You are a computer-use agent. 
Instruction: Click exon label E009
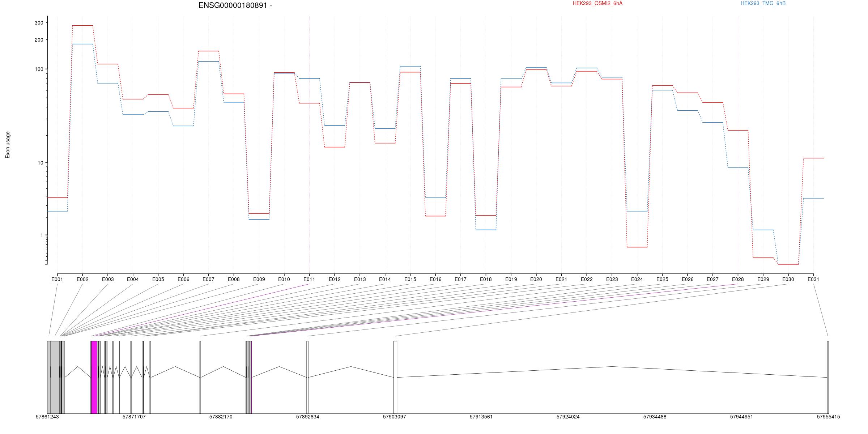pyautogui.click(x=259, y=279)
